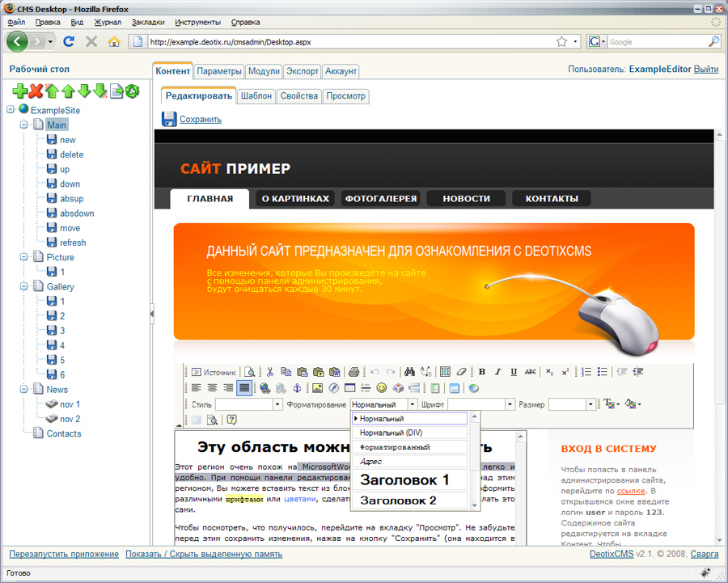Viewport: 728px width, 583px height.
Task: Click the green plus add-page icon
Action: (x=20, y=91)
